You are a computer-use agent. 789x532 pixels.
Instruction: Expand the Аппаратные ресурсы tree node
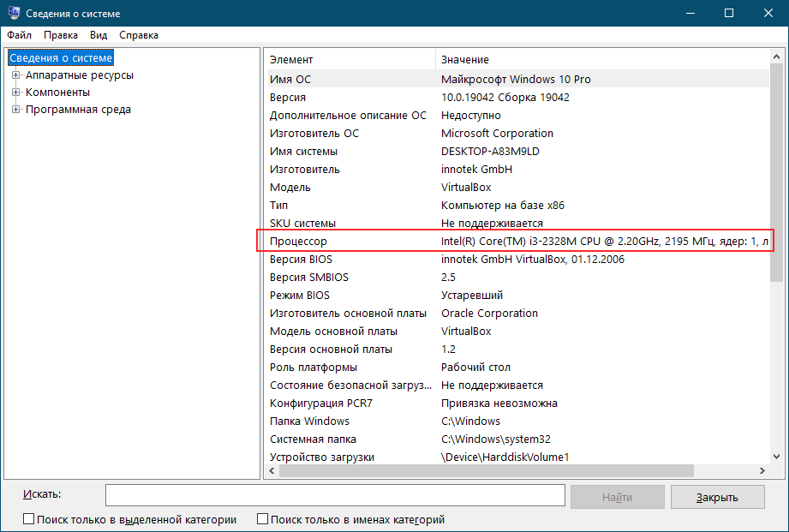pos(15,75)
